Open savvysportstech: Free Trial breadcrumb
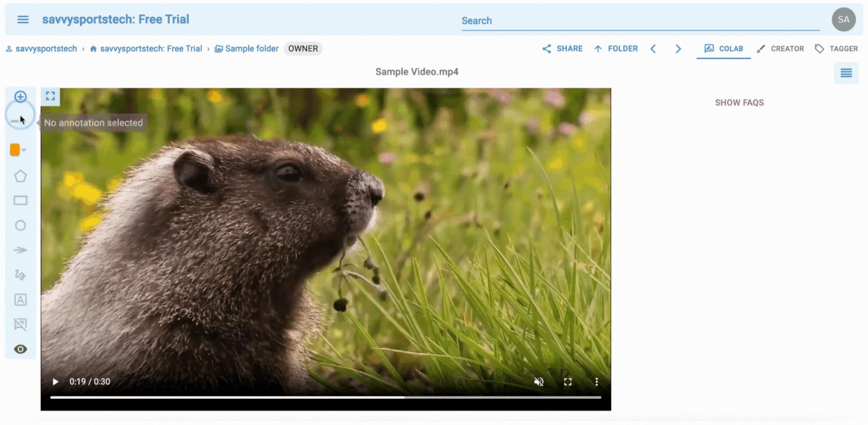 pos(146,48)
